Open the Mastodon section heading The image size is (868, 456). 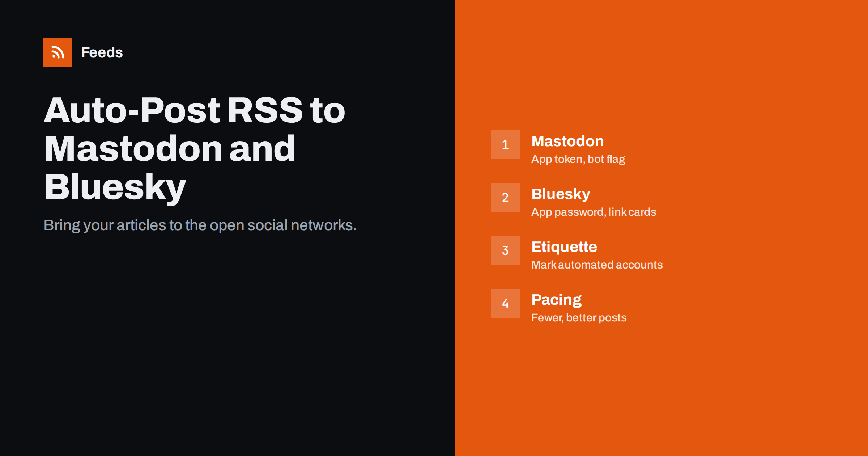567,141
